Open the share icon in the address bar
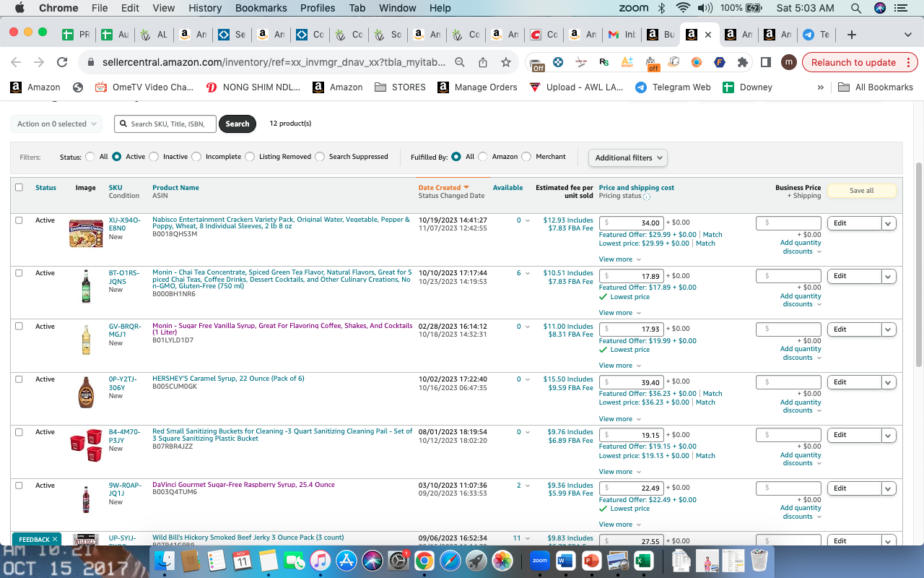Screen dimensions: 924x578 coord(483,62)
